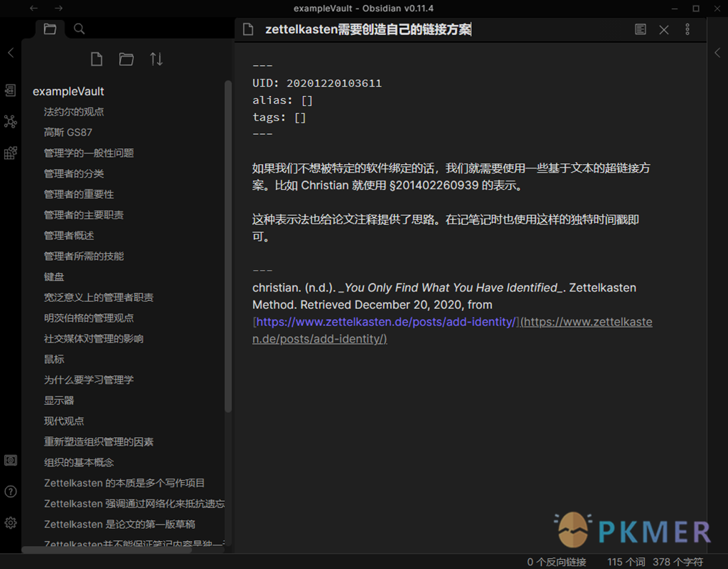Open the note 明茨伯格的管理观点
728x569 pixels.
point(89,318)
